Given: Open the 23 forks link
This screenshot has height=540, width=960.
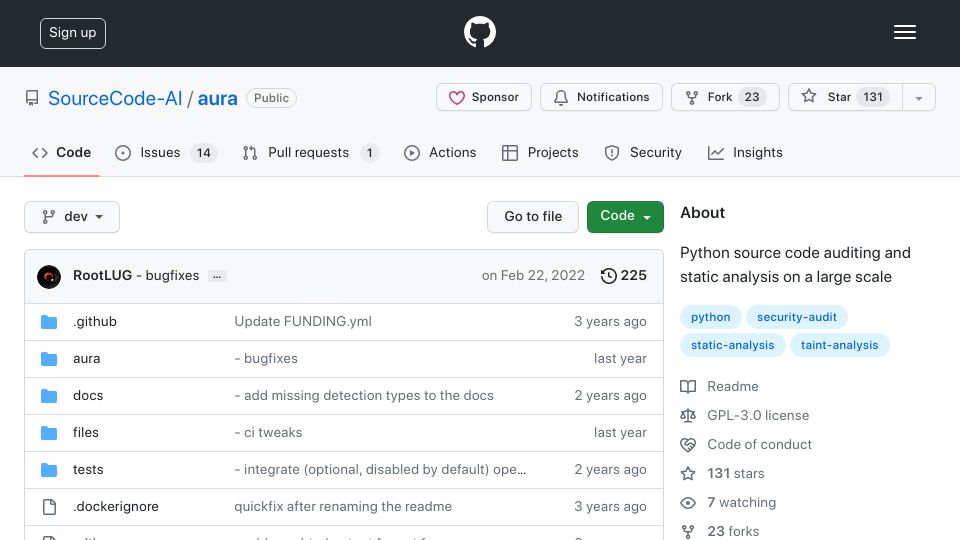Looking at the screenshot, I should coord(720,531).
